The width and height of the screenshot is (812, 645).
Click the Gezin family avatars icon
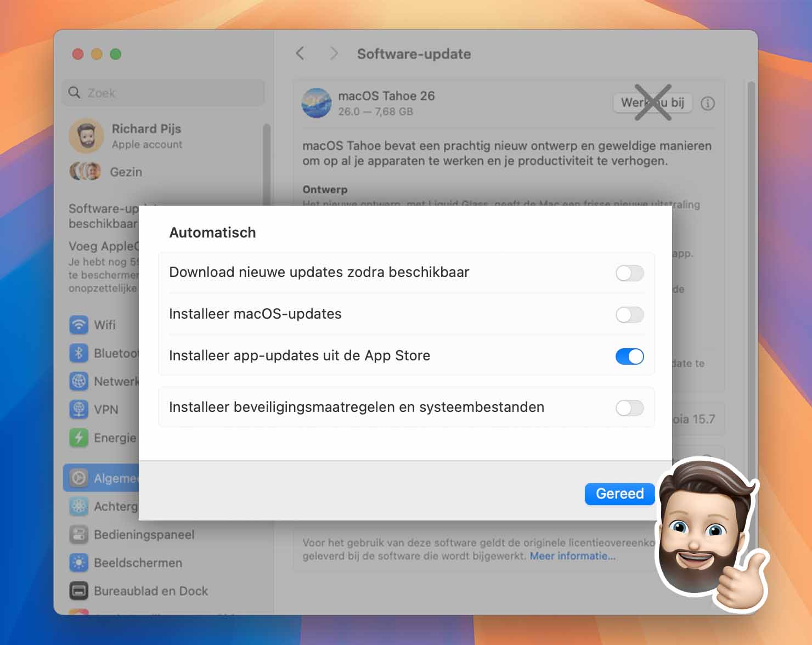[x=85, y=172]
